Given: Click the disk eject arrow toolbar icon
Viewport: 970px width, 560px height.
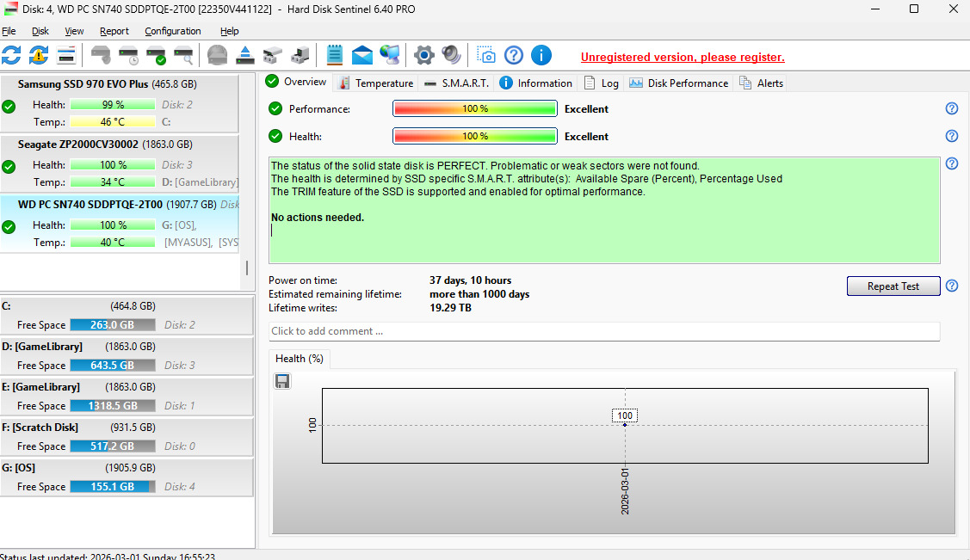Looking at the screenshot, I should click(245, 55).
